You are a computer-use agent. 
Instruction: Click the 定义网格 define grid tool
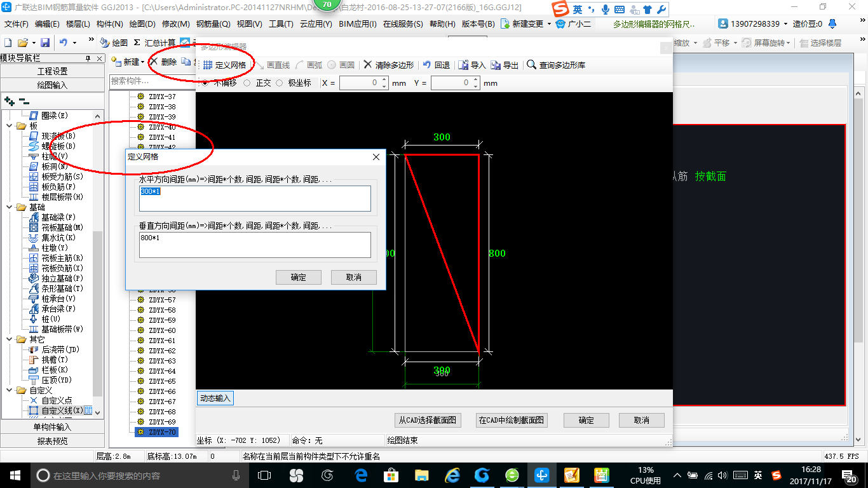tap(224, 65)
